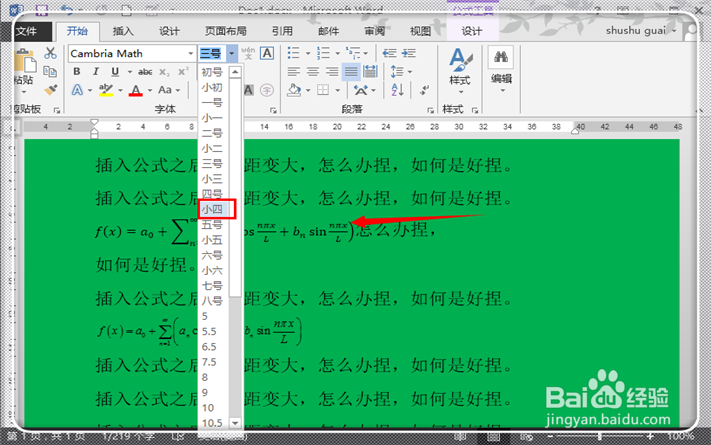Switch to the 视图 tab
This screenshot has height=445, width=711.
click(x=420, y=31)
